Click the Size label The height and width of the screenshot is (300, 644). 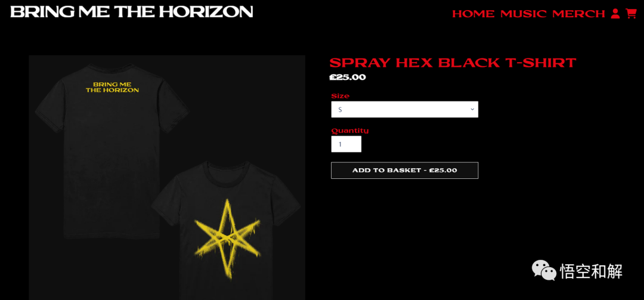point(340,96)
